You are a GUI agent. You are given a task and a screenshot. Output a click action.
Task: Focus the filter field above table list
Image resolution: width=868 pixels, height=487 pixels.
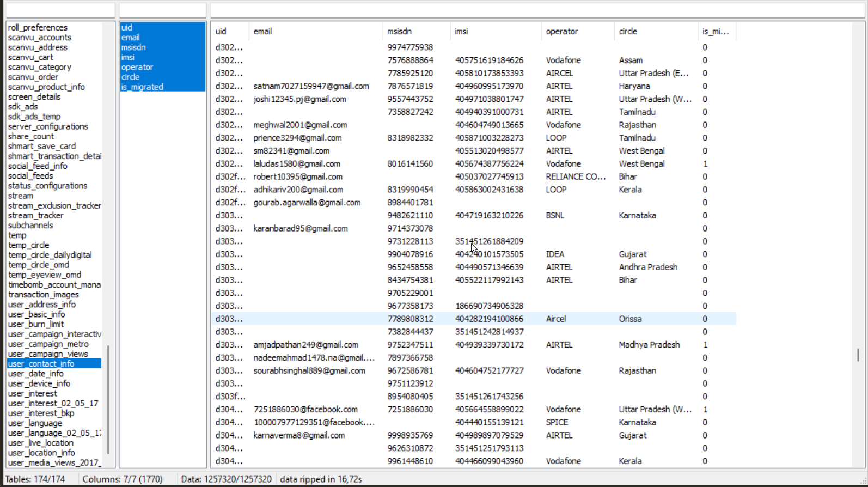(x=60, y=10)
